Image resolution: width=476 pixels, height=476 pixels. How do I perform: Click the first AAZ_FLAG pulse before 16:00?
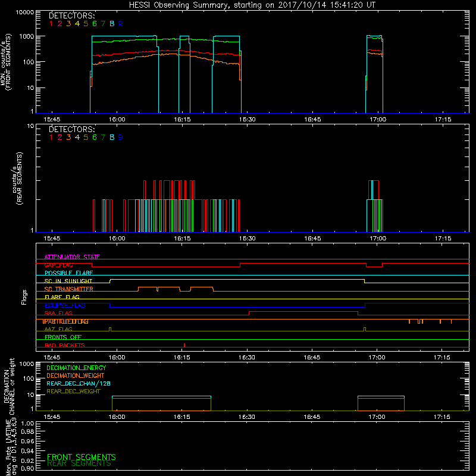(110, 330)
